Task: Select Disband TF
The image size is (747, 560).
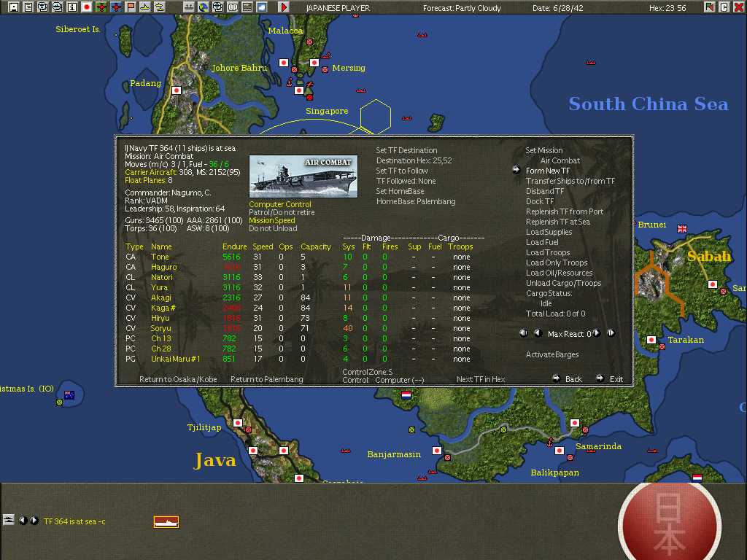Action: point(545,191)
